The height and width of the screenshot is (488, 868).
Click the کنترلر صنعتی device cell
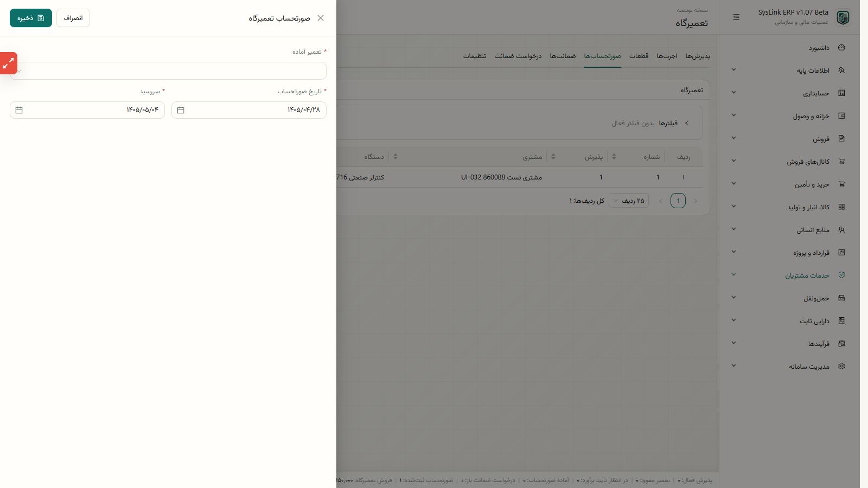coord(360,177)
